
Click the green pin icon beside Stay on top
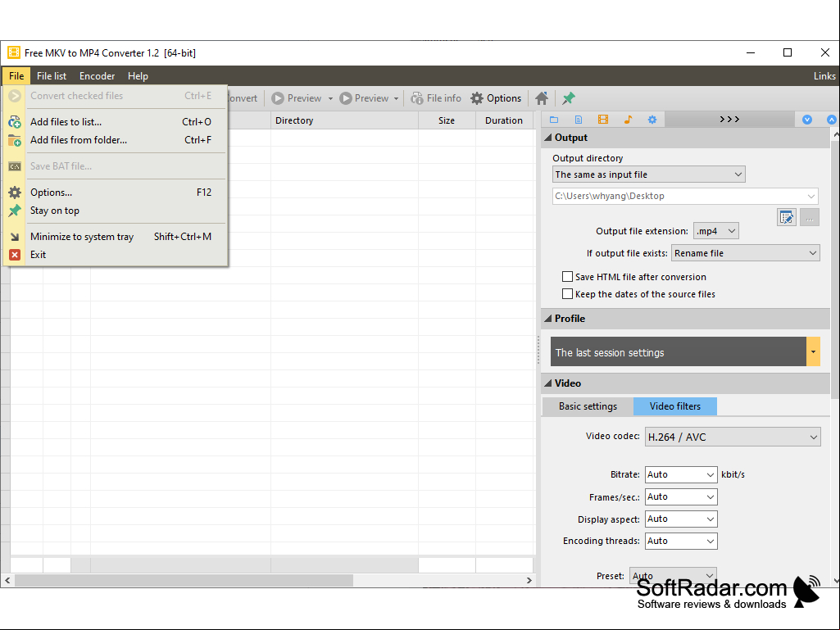[15, 211]
